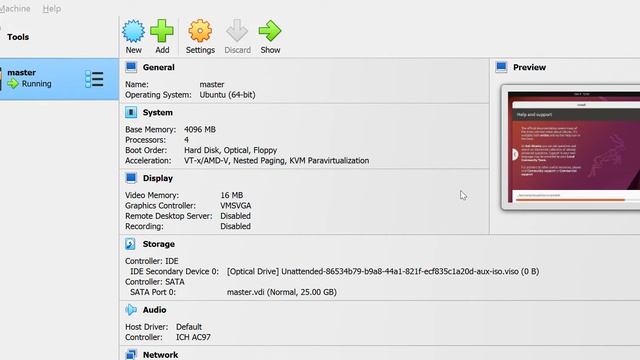Click the Display monitor icon
This screenshot has height=360, width=640.
[x=131, y=178]
